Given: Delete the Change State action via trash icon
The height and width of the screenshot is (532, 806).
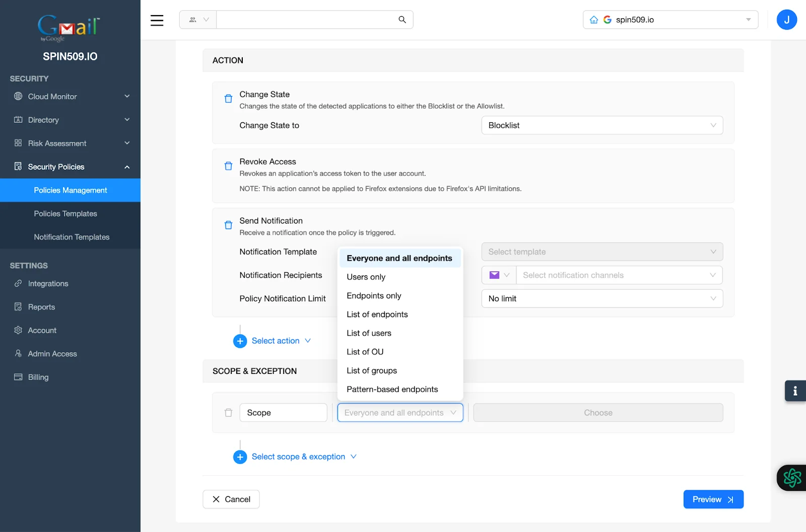Looking at the screenshot, I should click(228, 99).
